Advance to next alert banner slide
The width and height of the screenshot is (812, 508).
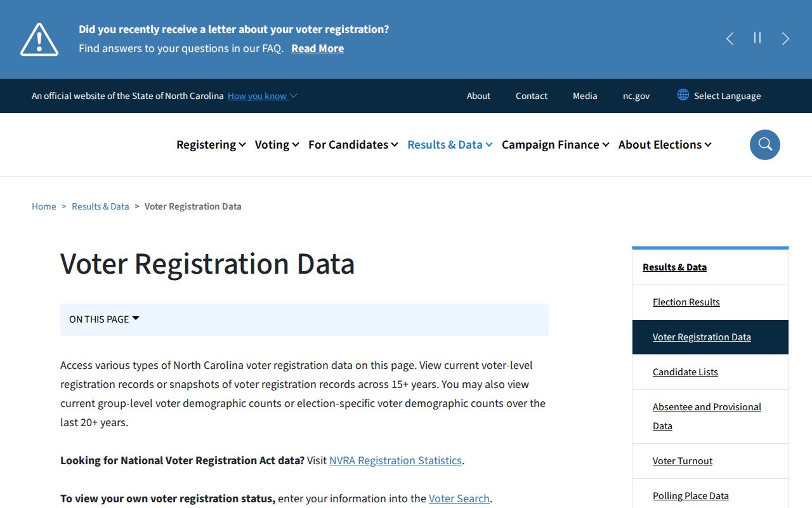tap(785, 39)
